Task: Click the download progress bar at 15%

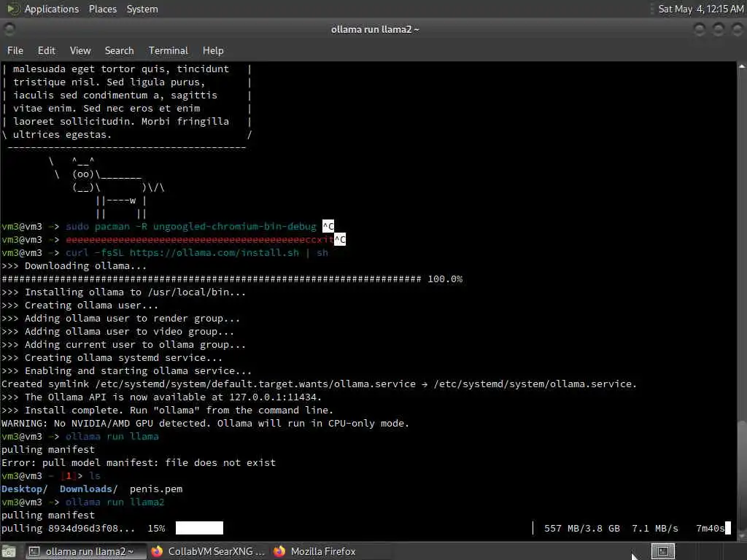Action: coord(199,528)
